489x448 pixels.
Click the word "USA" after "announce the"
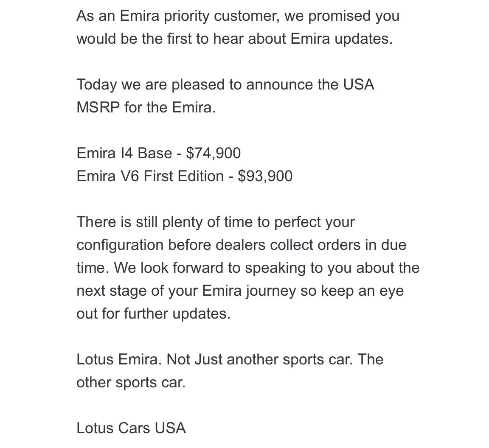[x=359, y=84]
